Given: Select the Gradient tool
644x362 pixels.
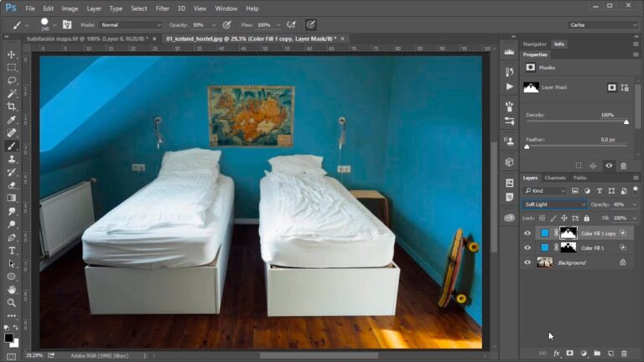Looking at the screenshot, I should (x=12, y=199).
